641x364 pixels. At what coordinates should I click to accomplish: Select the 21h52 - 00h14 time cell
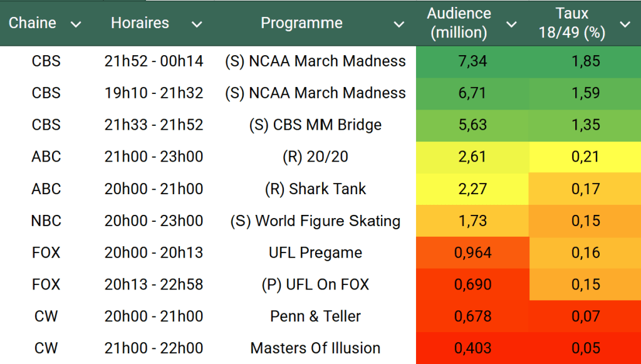pos(154,61)
